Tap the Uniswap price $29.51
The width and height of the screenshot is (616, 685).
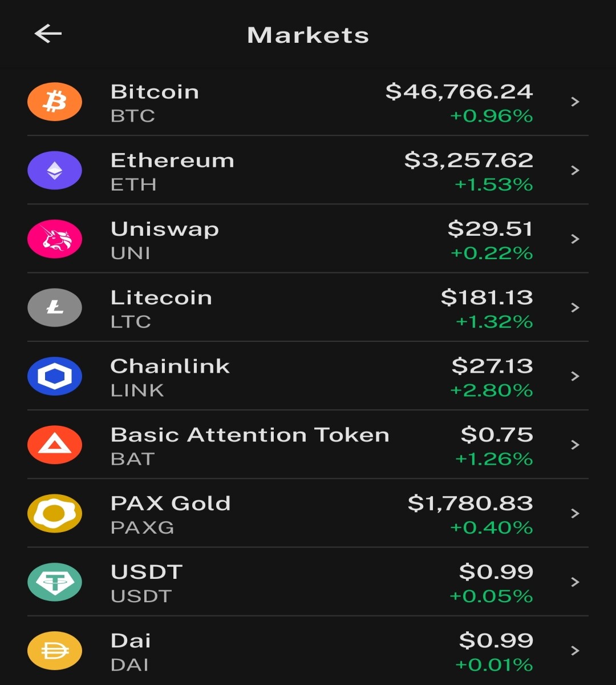coord(491,229)
